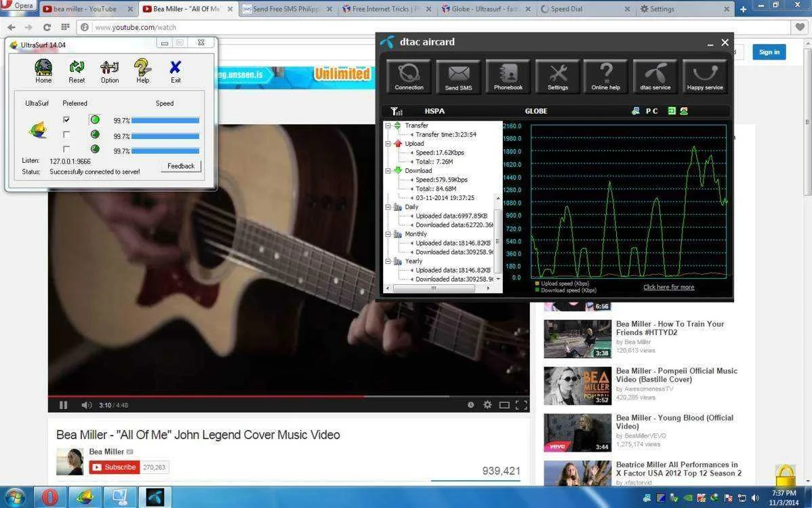The image size is (812, 508).
Task: Open Happy service button
Action: click(705, 77)
